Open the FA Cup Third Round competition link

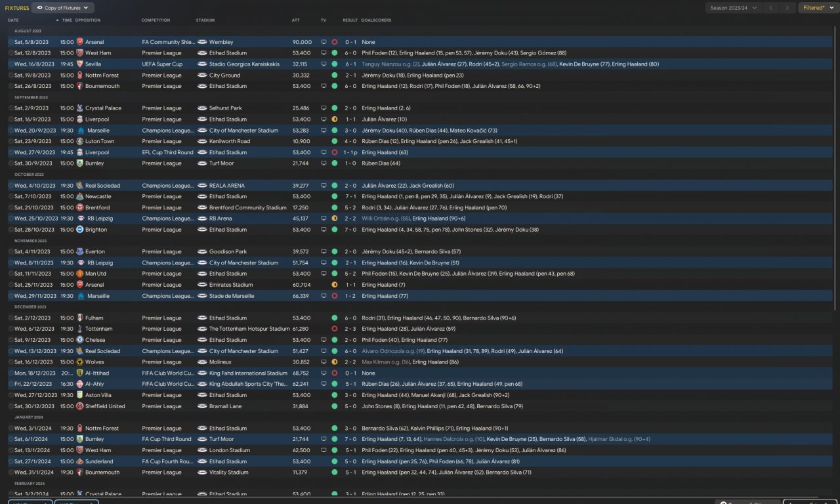tap(167, 439)
